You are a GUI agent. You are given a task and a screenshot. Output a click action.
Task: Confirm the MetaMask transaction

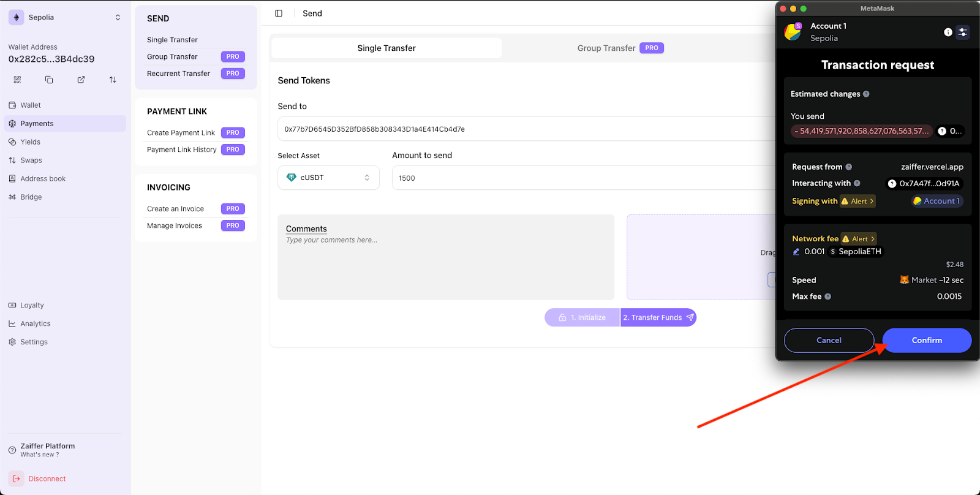pyautogui.click(x=927, y=340)
